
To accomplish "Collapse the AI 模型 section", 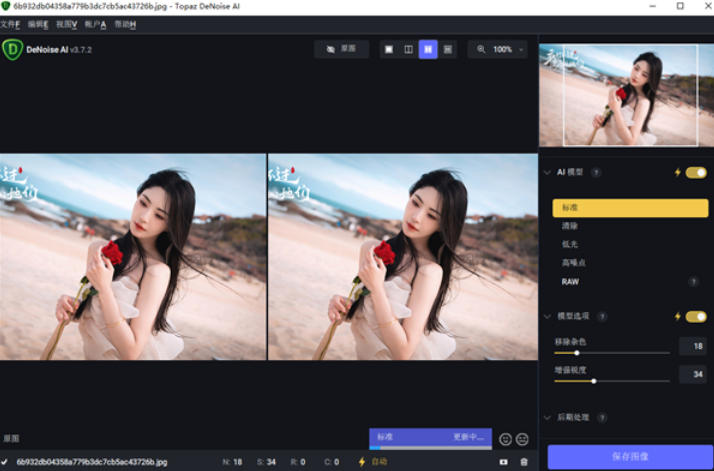I will 547,172.
